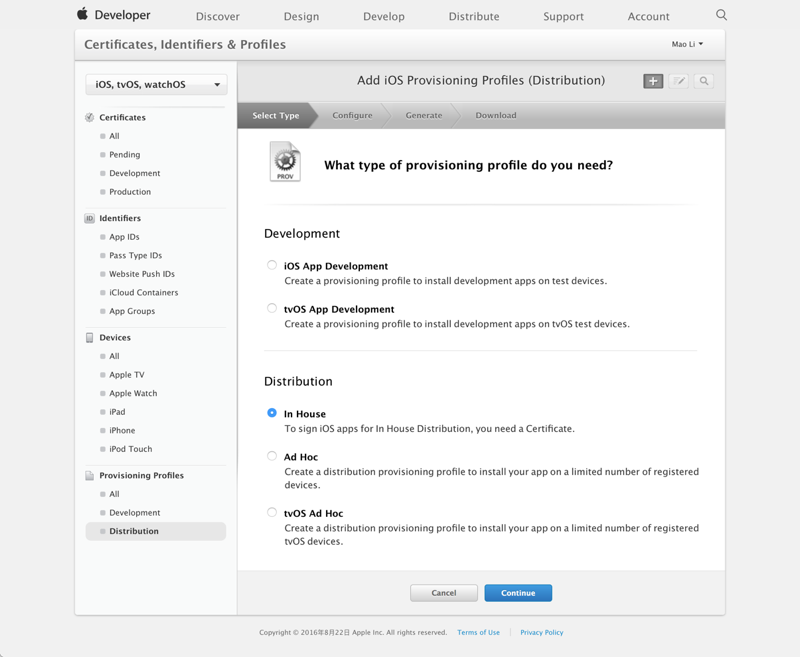Click the Devices sidebar heading
The height and width of the screenshot is (657, 800).
click(x=115, y=338)
